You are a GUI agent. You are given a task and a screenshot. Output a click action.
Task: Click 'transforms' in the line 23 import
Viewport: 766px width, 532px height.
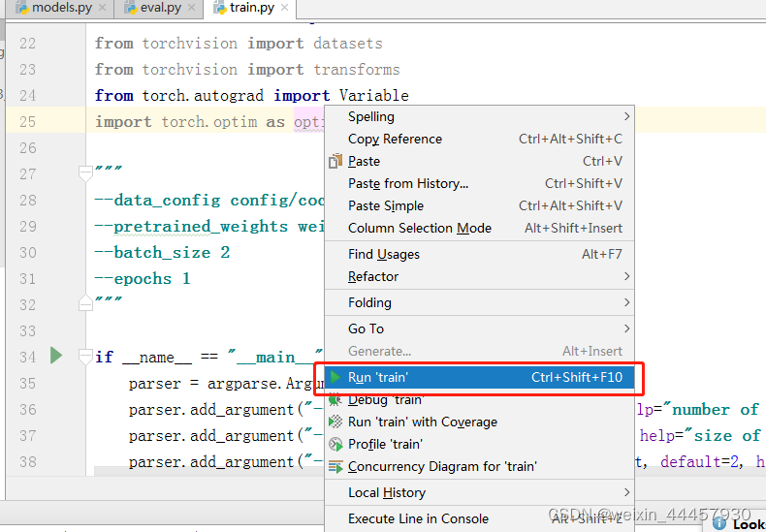click(357, 70)
